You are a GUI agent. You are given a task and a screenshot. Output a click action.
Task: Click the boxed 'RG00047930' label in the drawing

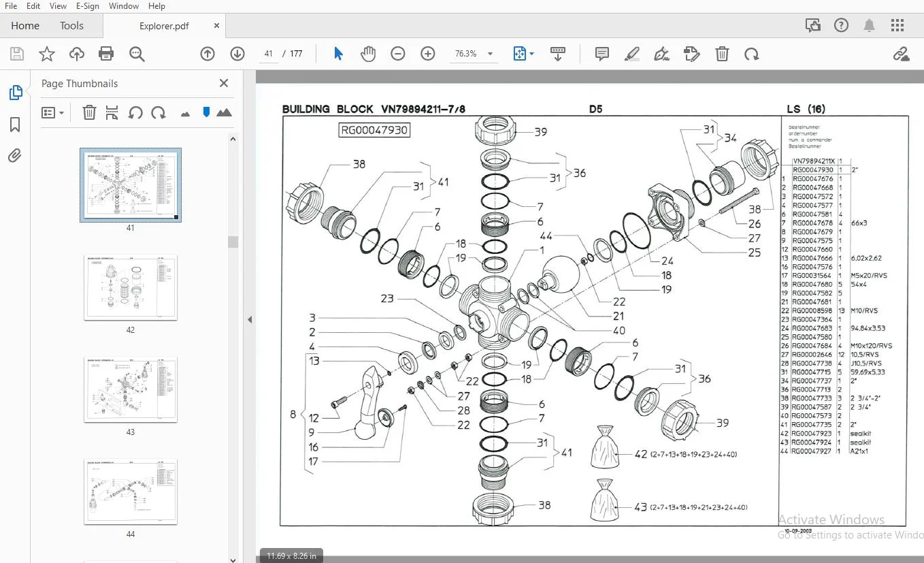click(x=374, y=130)
